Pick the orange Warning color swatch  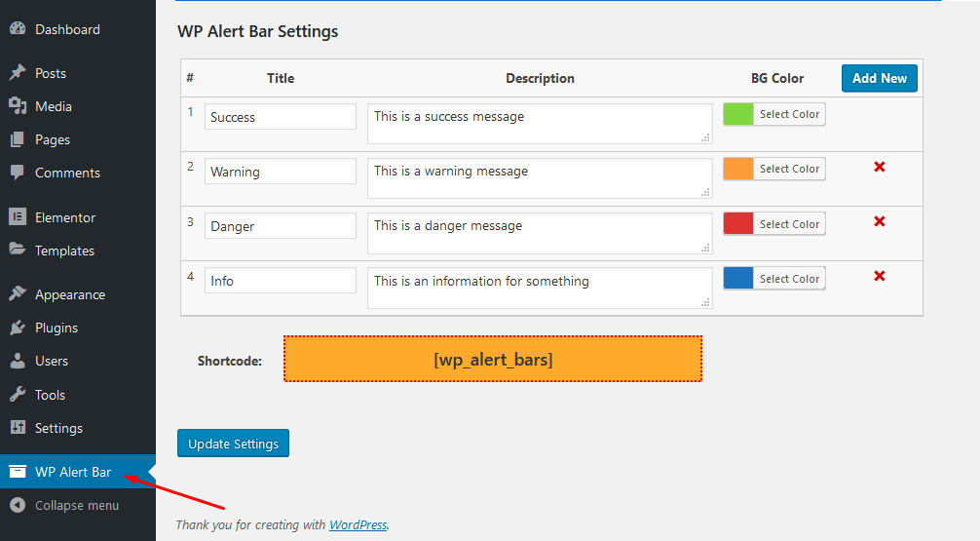(x=738, y=169)
